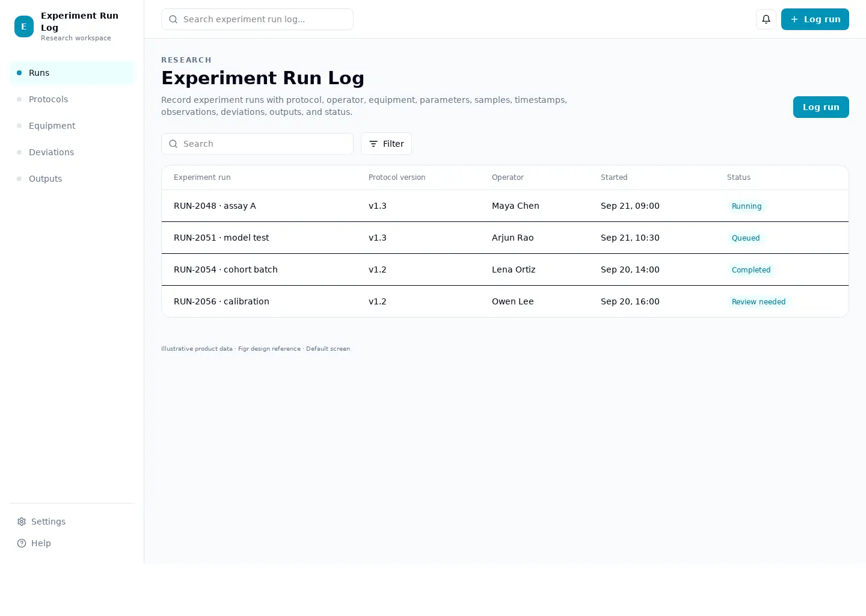Viewport: 866px width, 616px height.
Task: Click the Operator column header
Action: [x=508, y=177]
